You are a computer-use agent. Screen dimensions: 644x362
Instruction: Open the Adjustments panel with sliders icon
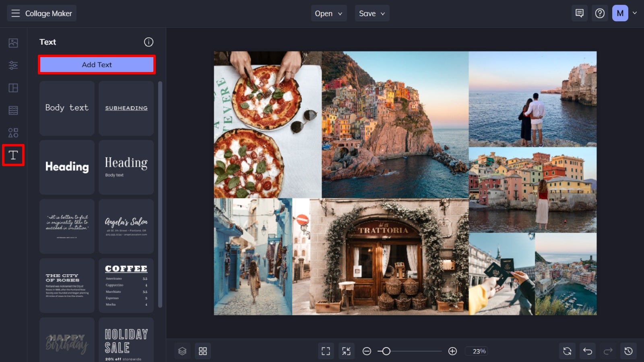13,65
